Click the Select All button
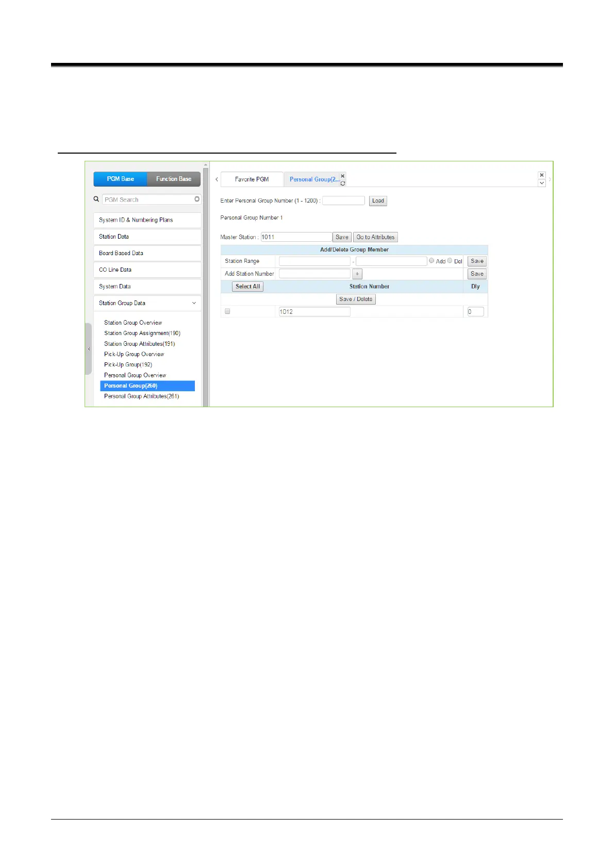 (247, 287)
